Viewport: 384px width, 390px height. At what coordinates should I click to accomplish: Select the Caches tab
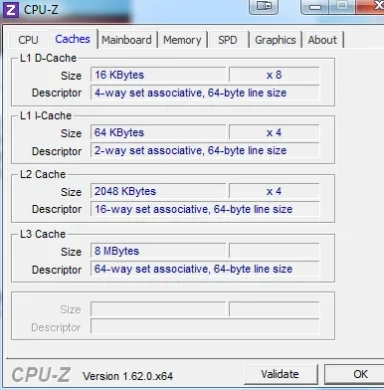(x=73, y=39)
